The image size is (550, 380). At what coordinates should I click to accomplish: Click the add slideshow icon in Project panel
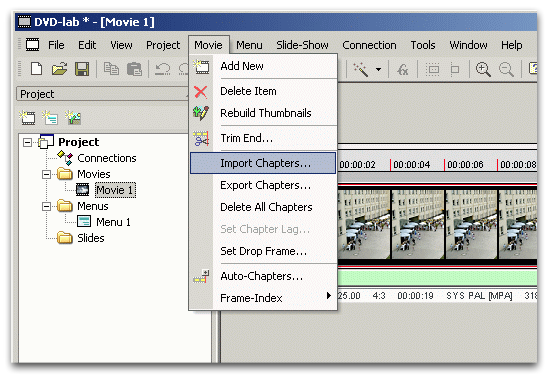(73, 118)
